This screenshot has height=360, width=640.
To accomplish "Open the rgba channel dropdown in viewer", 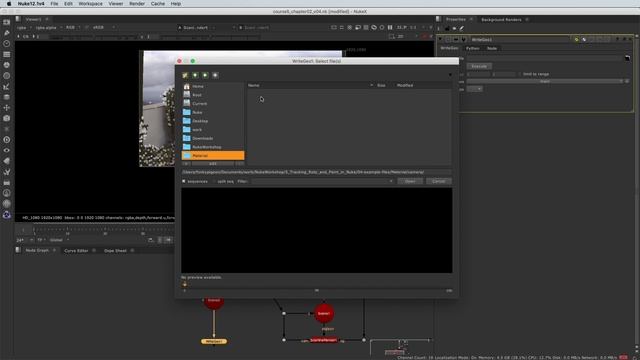I will [x=24, y=27].
